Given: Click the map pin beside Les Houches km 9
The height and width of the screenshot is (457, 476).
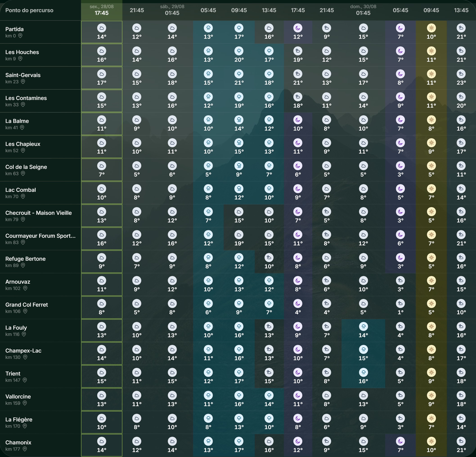Looking at the screenshot, I should 20,59.
